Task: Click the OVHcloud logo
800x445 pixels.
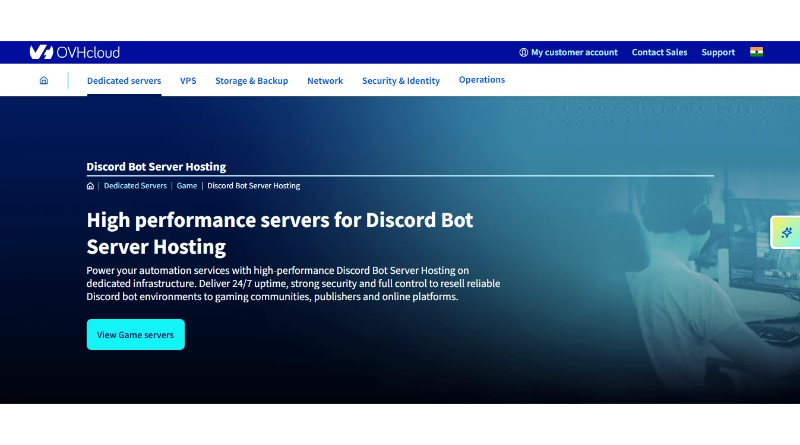Action: [x=74, y=52]
